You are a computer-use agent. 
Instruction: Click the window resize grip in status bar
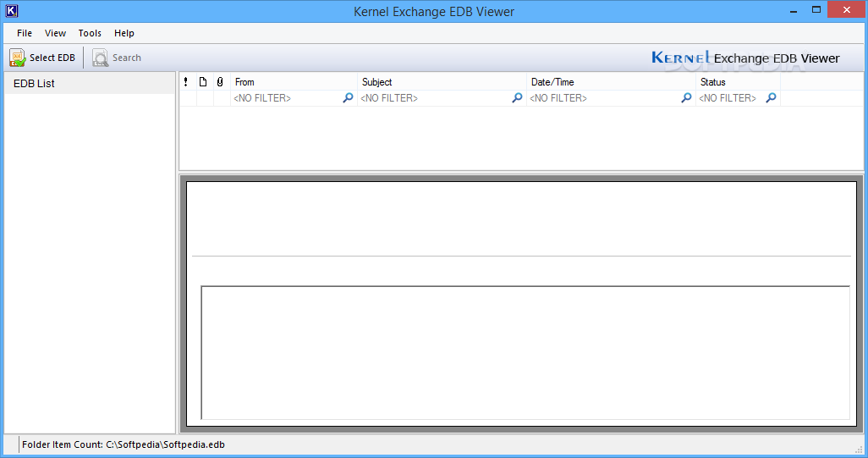[x=860, y=450]
